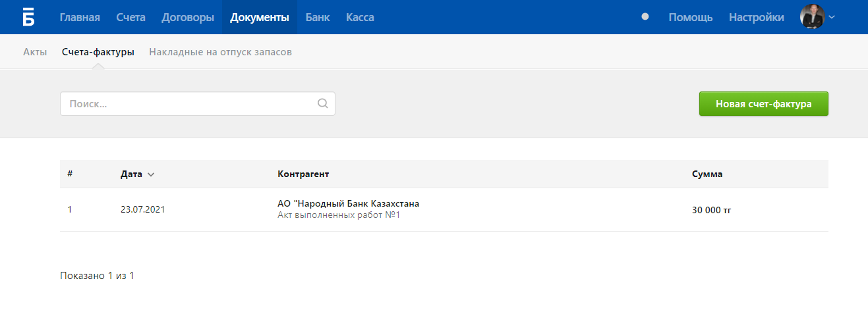Open the Главная menu item
868x335 pixels.
click(x=80, y=17)
